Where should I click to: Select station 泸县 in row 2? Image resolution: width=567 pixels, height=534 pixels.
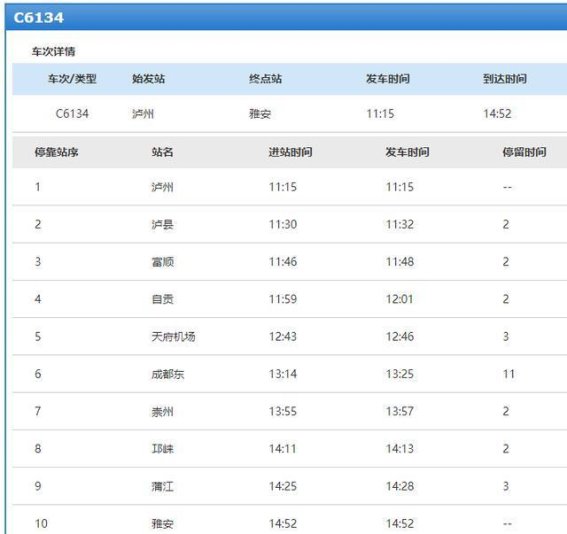click(162, 225)
